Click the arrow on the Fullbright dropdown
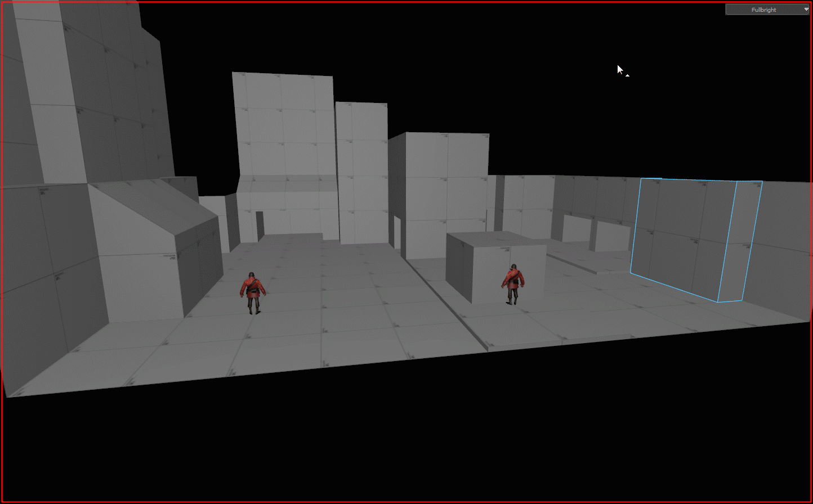The width and height of the screenshot is (813, 504). click(806, 10)
